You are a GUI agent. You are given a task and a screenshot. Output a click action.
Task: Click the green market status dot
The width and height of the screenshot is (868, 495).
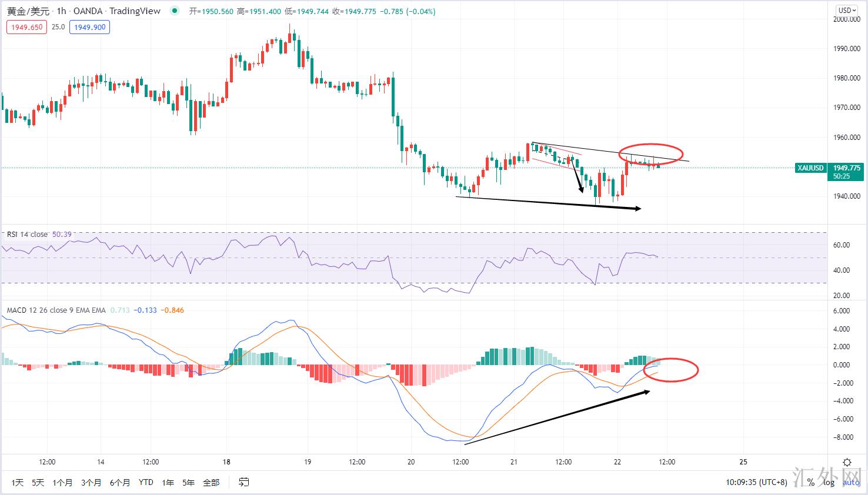coord(173,11)
